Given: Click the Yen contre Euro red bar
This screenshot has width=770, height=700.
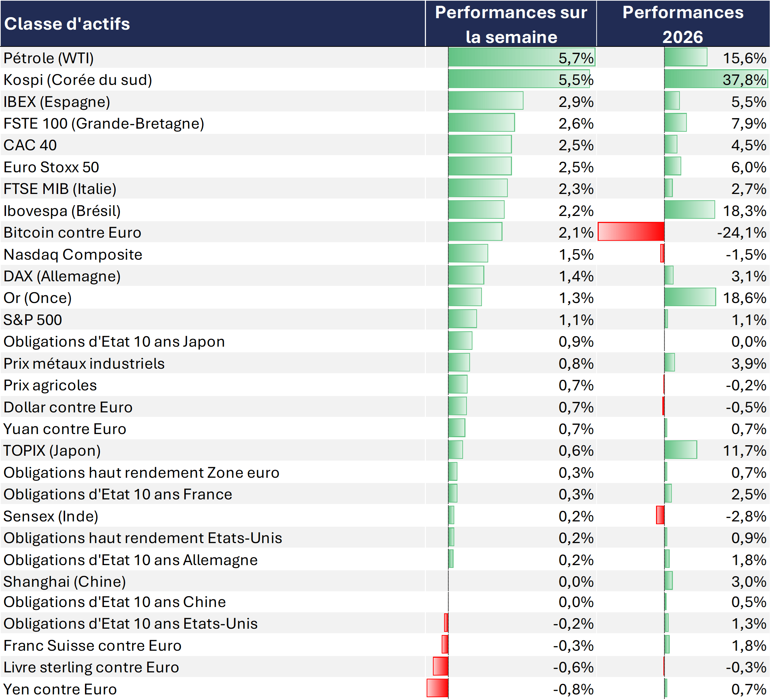Looking at the screenshot, I should pos(437,688).
